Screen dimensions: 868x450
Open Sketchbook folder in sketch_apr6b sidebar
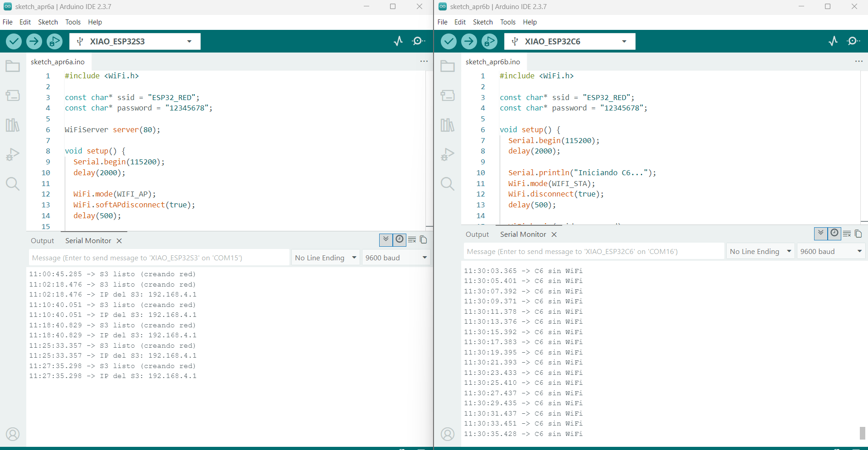pos(448,67)
